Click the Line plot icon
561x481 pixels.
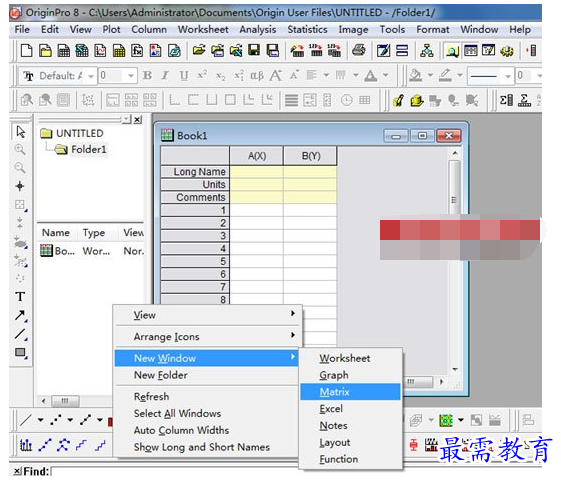tap(26, 420)
